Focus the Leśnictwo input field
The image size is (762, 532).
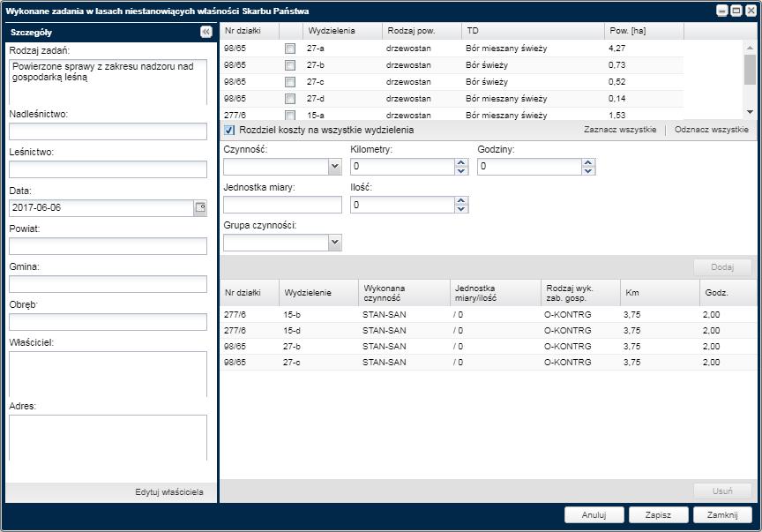click(x=108, y=169)
